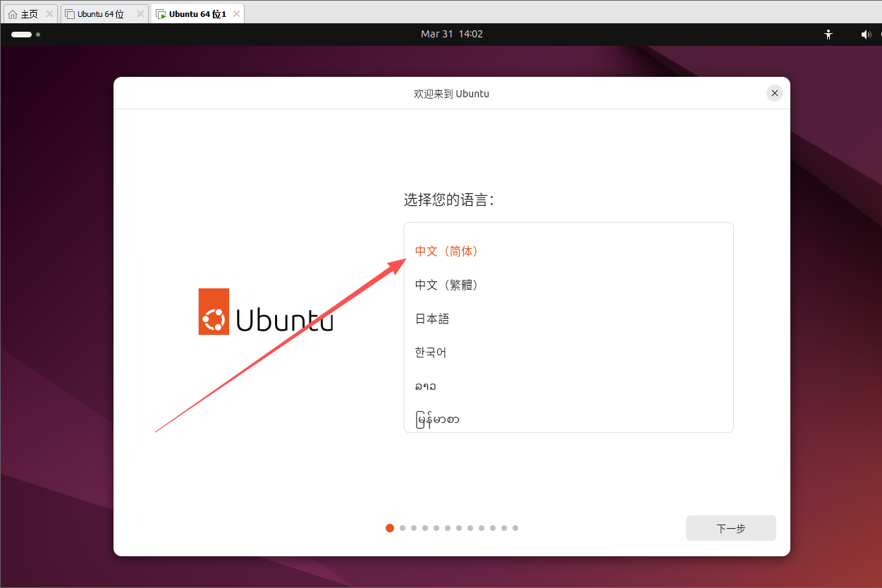Select 日本語 language
Image resolution: width=882 pixels, height=588 pixels.
(568, 319)
